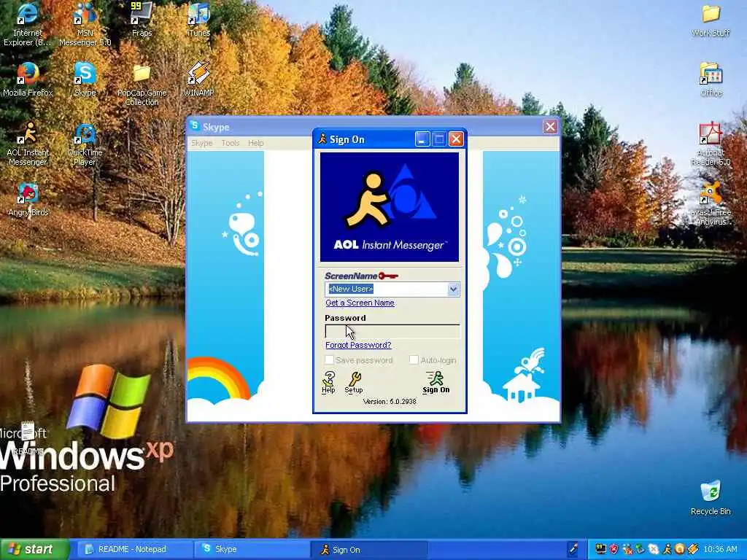Click the AOL Instant Messenger logo banner
The width and height of the screenshot is (747, 560).
(390, 207)
